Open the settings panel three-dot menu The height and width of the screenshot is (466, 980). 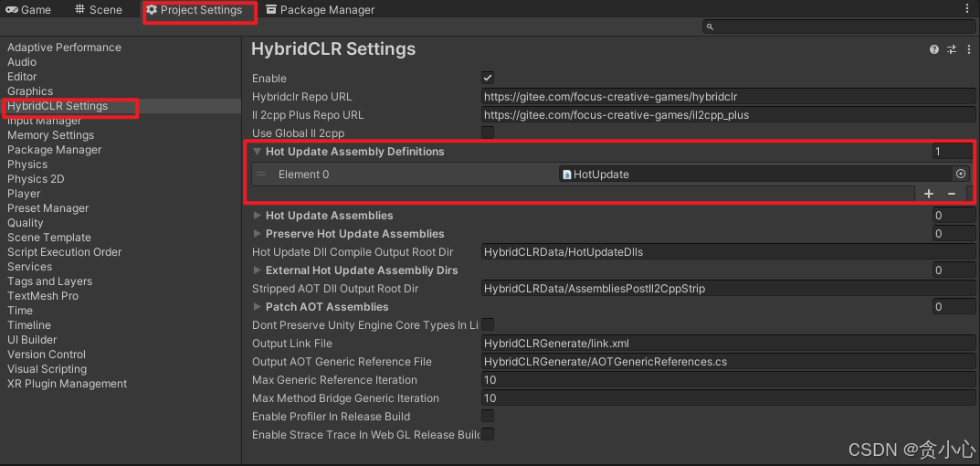(x=969, y=49)
